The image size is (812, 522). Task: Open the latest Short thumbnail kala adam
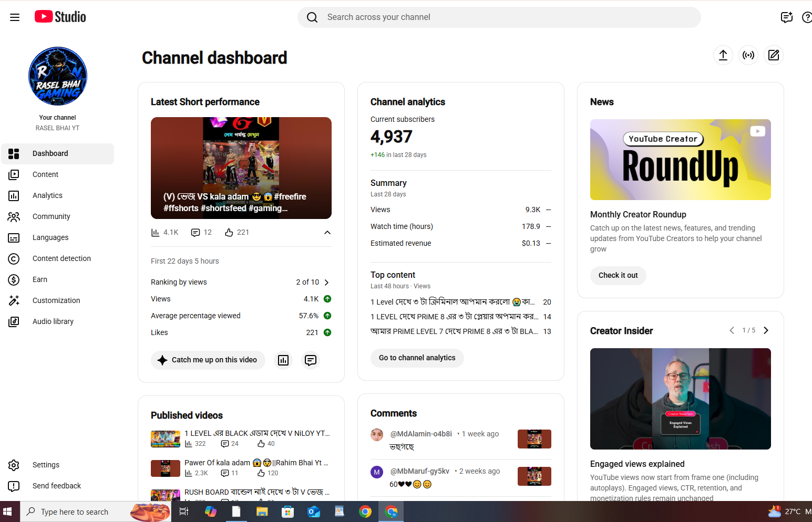pos(241,168)
